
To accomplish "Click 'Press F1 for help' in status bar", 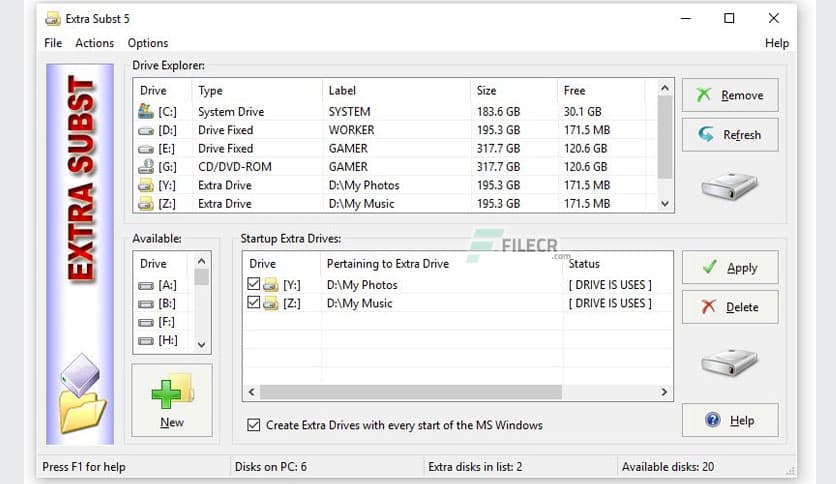I will (x=84, y=467).
